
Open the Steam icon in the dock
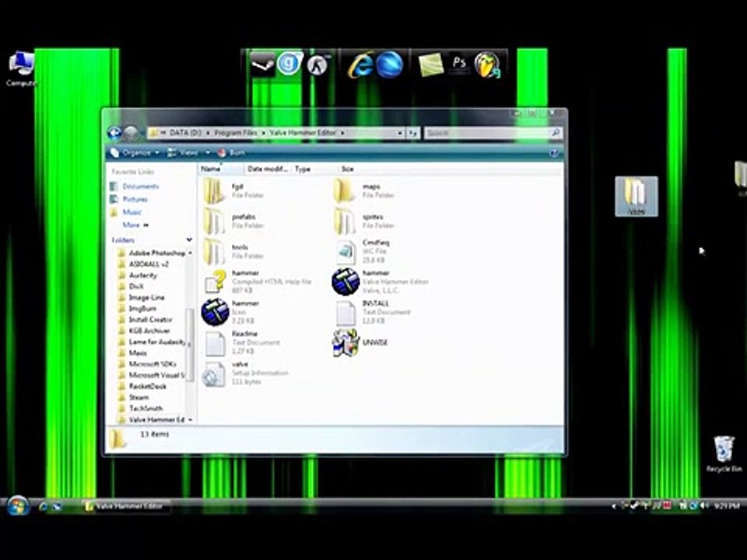pos(262,64)
